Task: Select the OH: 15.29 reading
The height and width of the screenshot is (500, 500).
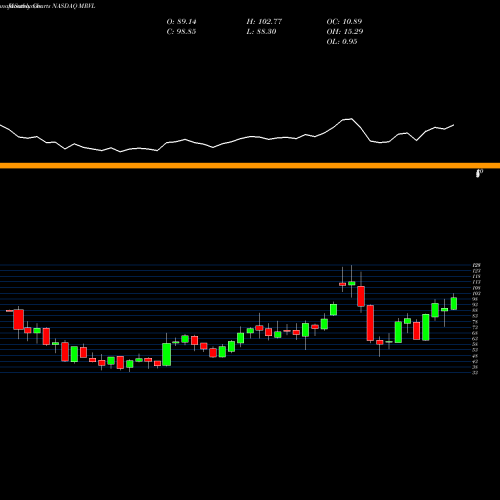Action: [x=345, y=32]
